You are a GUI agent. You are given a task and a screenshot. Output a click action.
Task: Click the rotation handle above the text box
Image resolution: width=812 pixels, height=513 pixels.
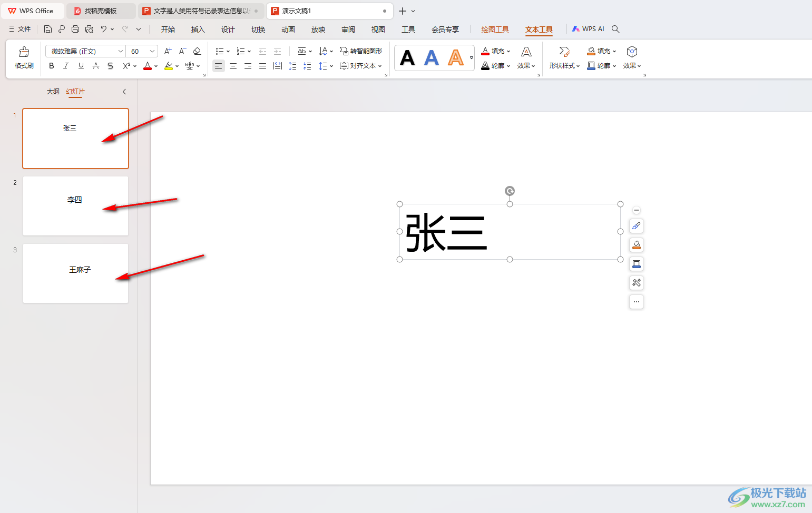click(x=510, y=191)
